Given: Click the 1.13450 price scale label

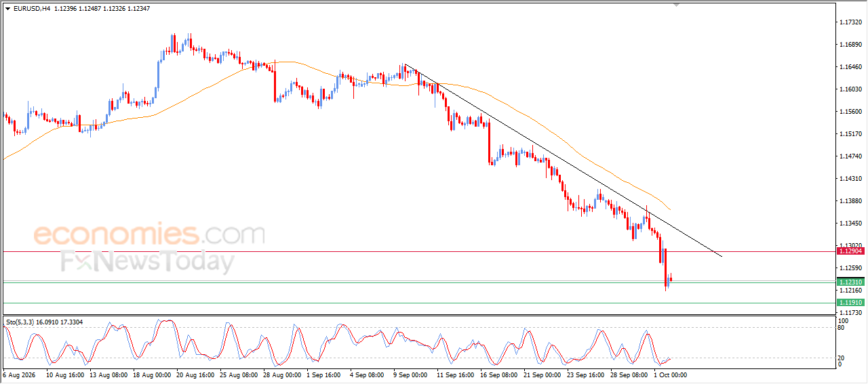Looking at the screenshot, I should (850, 223).
